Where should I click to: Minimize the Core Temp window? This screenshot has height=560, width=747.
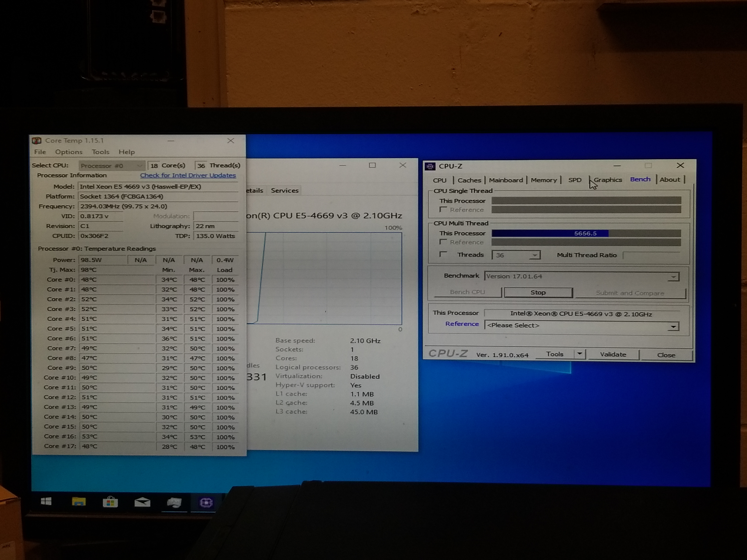(x=171, y=140)
